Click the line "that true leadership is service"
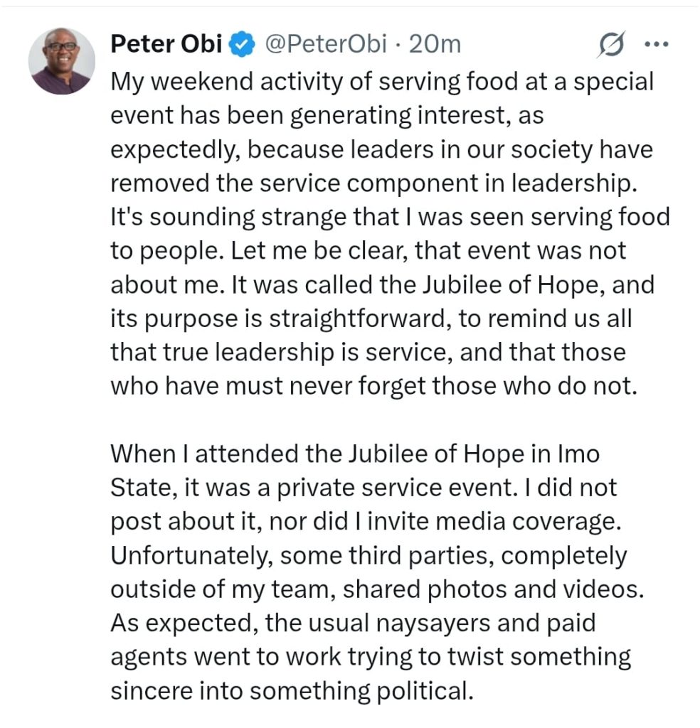700x728 pixels. pyautogui.click(x=368, y=352)
